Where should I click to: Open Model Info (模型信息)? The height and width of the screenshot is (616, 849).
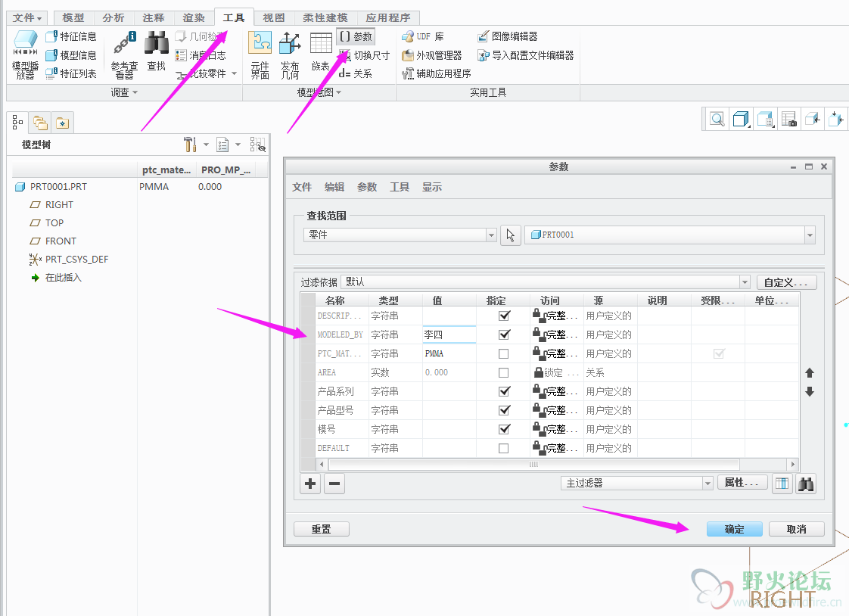pos(71,55)
